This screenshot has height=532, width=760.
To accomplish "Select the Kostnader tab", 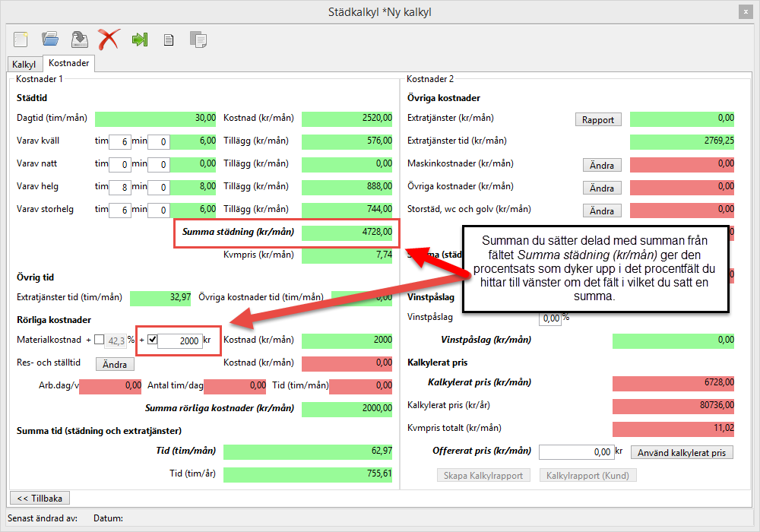I will point(69,64).
